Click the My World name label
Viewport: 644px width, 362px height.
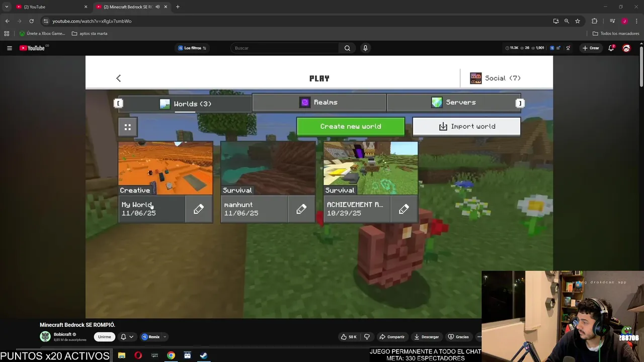[x=136, y=205]
